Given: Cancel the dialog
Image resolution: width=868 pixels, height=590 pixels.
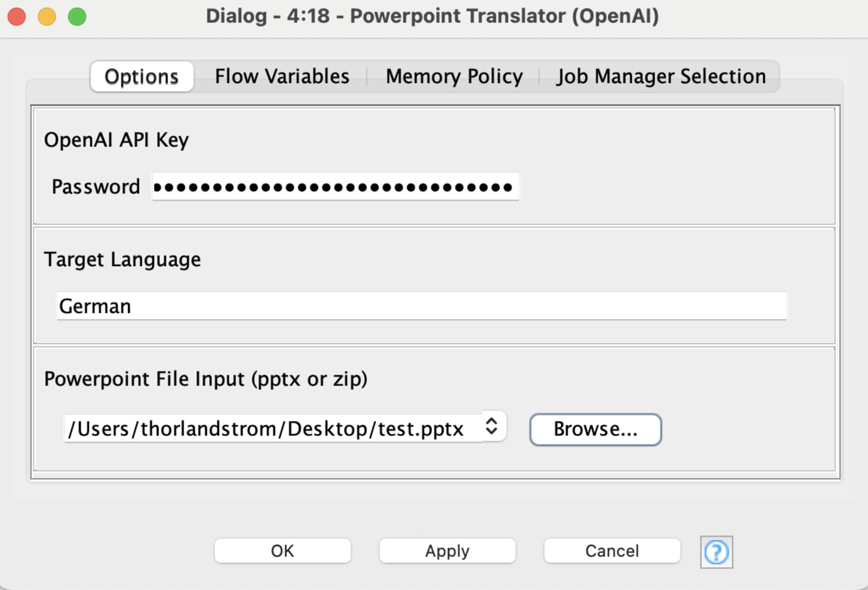Looking at the screenshot, I should coord(612,550).
